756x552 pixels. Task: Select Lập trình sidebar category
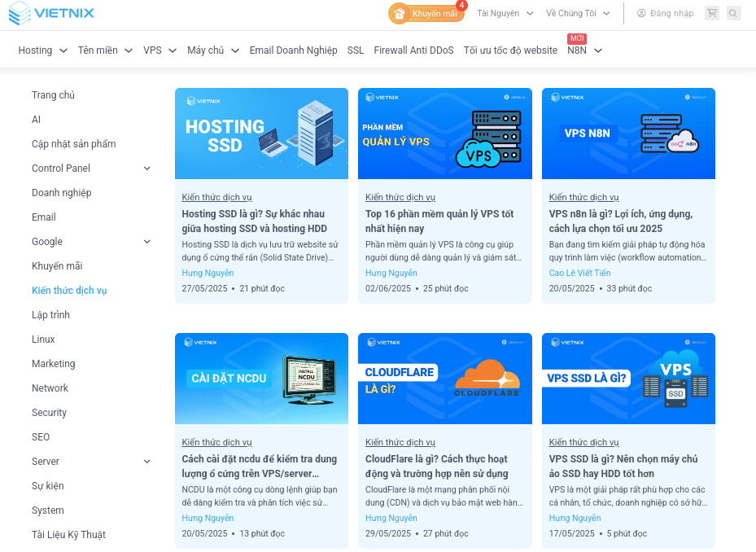(x=50, y=314)
